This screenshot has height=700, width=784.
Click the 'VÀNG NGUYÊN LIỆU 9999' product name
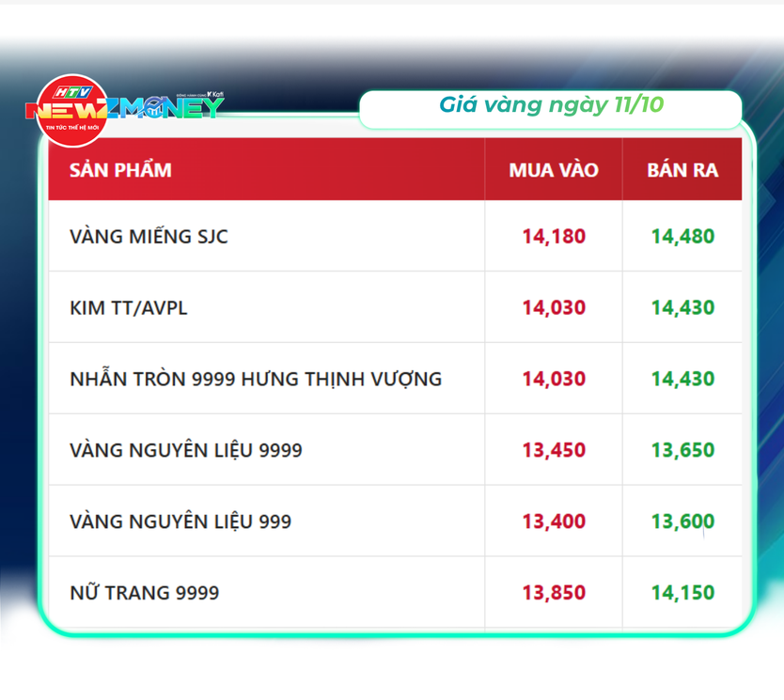click(x=186, y=450)
